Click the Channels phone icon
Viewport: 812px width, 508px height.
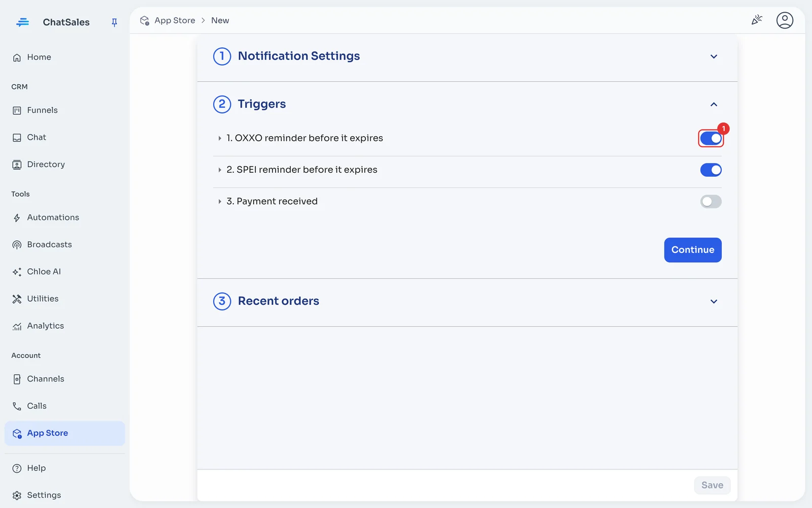pos(17,379)
